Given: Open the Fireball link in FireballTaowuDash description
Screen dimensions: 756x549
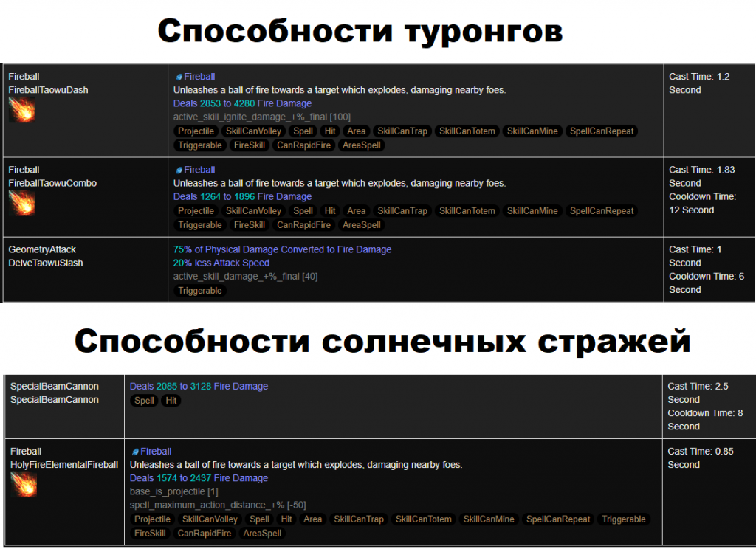Looking at the screenshot, I should tap(199, 77).
